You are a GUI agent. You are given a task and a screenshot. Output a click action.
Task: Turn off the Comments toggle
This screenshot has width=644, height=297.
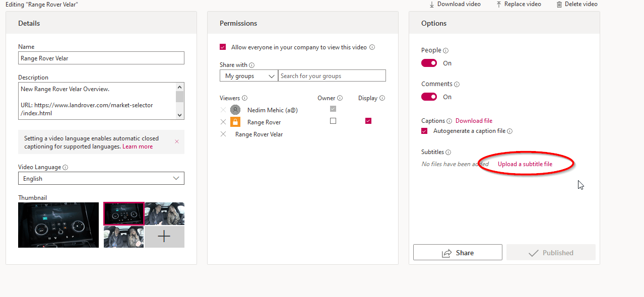coord(429,97)
